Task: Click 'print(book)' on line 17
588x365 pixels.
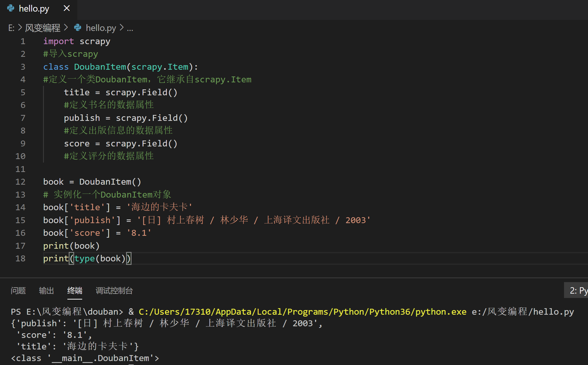Action: coord(71,246)
